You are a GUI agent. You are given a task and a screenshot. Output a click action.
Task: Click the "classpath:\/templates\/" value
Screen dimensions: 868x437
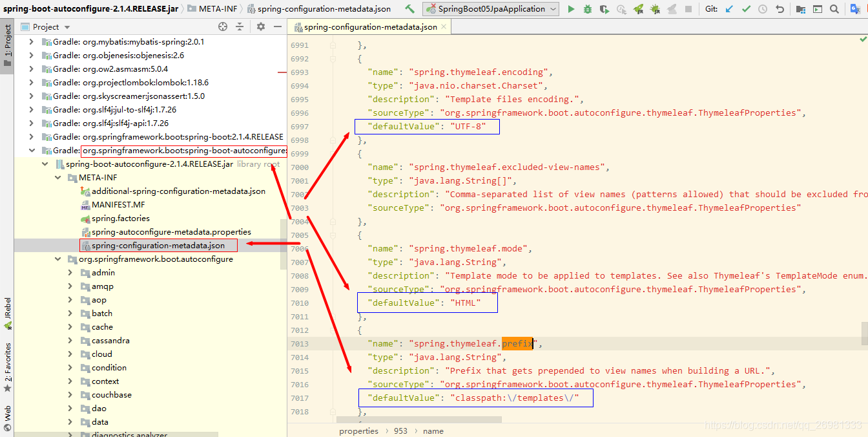coord(513,398)
